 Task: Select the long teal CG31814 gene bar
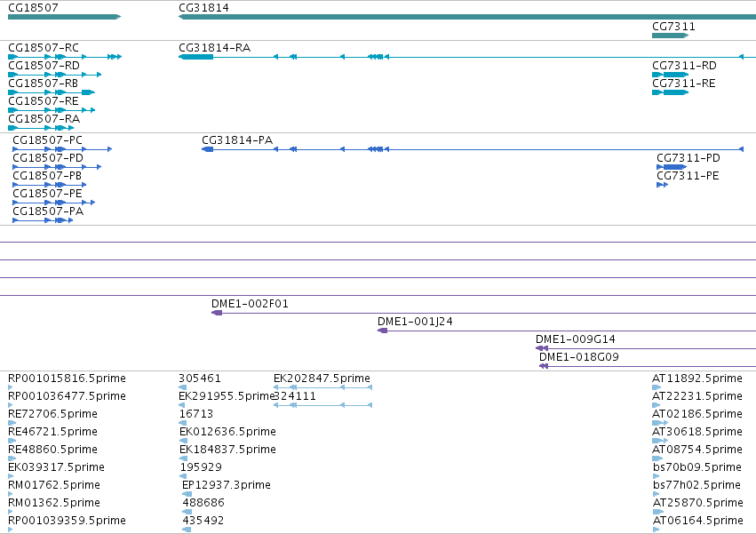467,17
